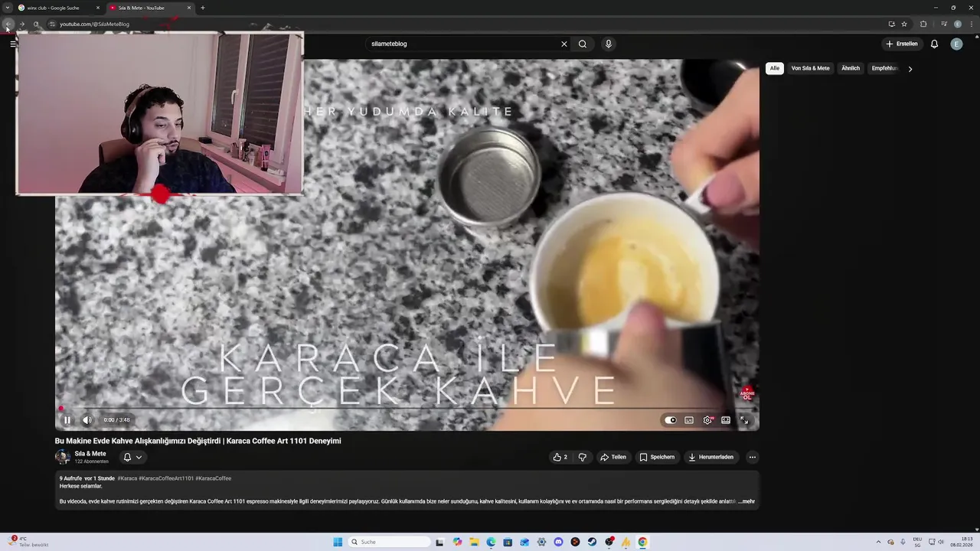Click the #KaracaCoffee hashtag

pyautogui.click(x=213, y=478)
